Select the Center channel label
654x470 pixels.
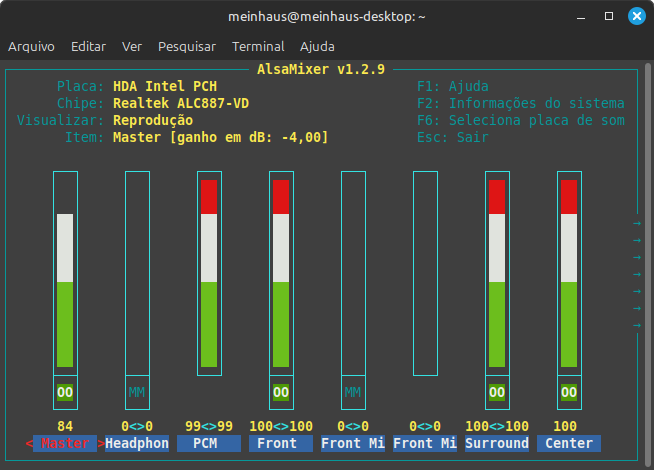tap(569, 443)
